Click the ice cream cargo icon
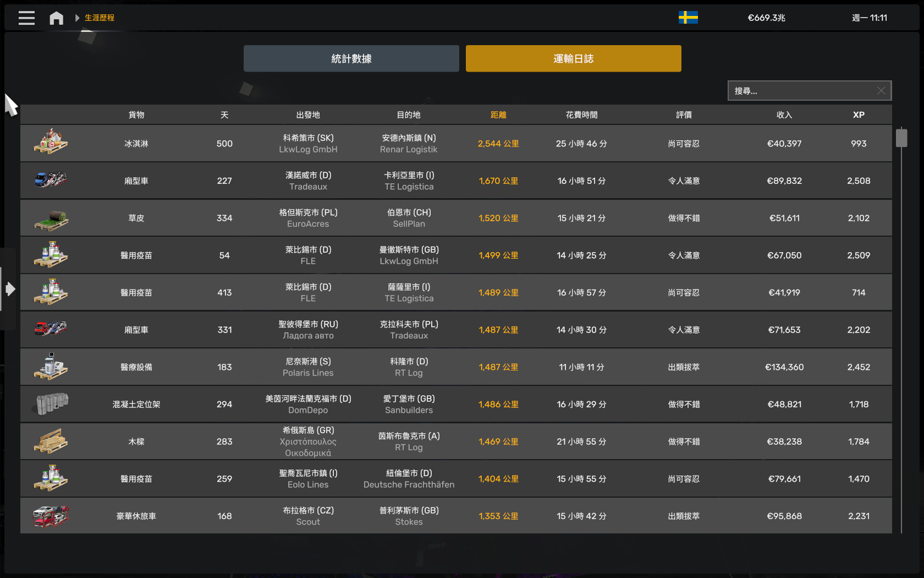 coord(51,142)
